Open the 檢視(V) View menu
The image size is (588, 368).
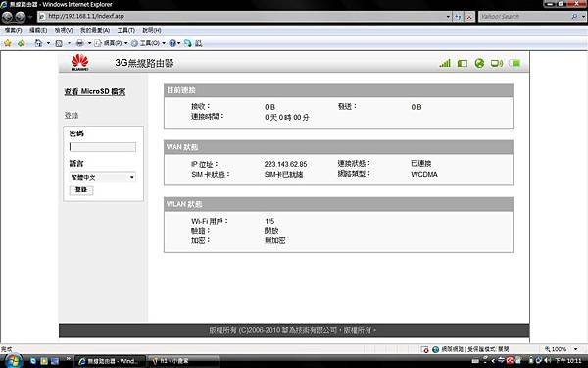coord(64,30)
